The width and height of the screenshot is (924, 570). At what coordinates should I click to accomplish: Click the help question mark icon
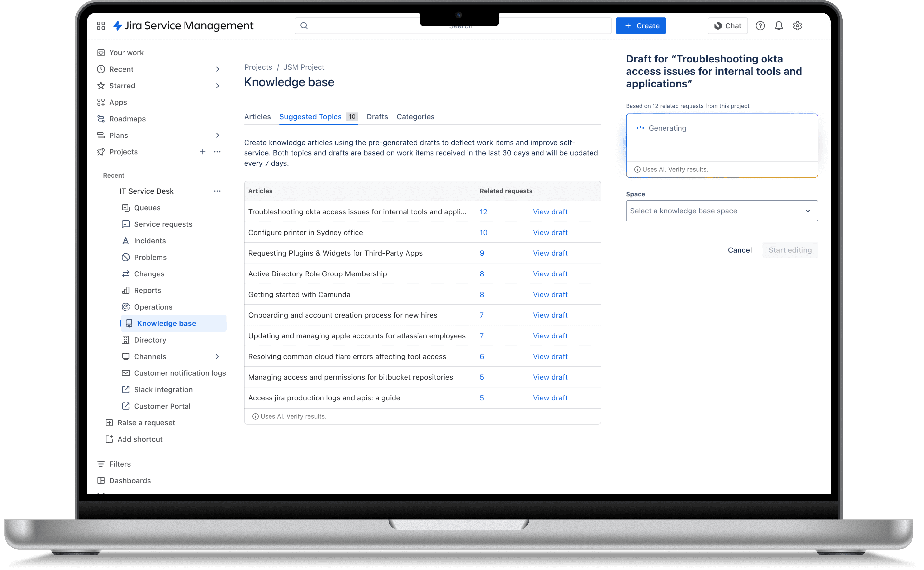tap(760, 26)
